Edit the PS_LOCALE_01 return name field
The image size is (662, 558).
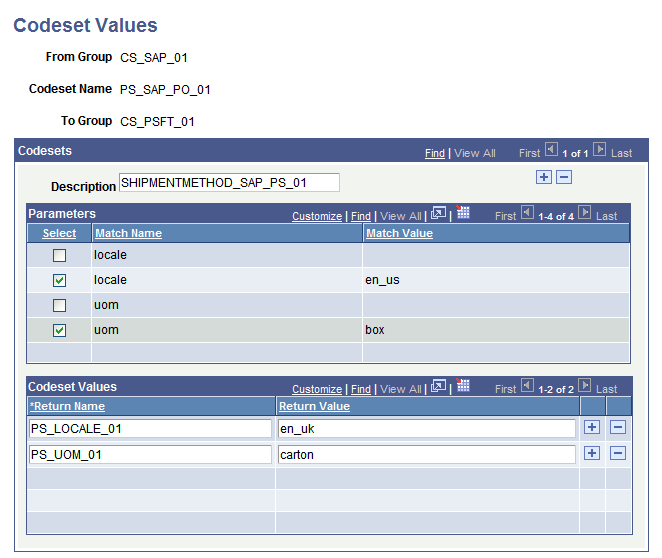coord(150,429)
